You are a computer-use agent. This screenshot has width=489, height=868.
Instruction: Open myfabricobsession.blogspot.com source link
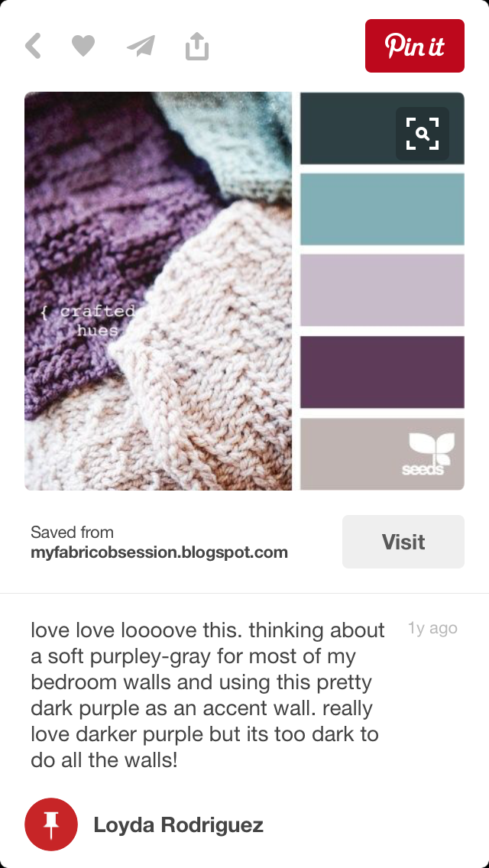[160, 552]
